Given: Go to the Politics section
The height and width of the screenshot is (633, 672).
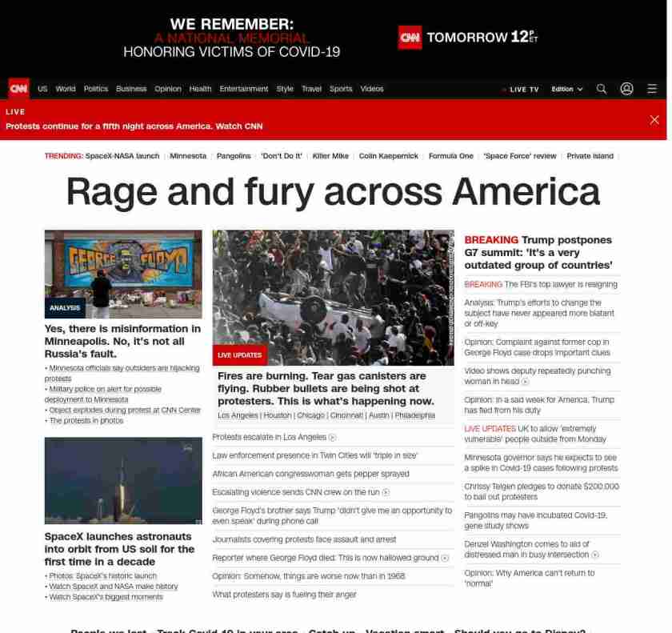Looking at the screenshot, I should tap(95, 89).
